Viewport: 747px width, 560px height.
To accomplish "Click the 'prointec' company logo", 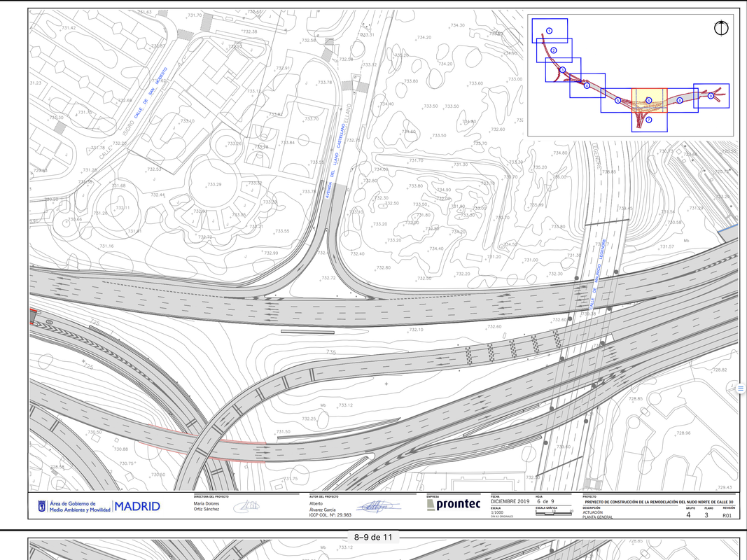I will [454, 504].
